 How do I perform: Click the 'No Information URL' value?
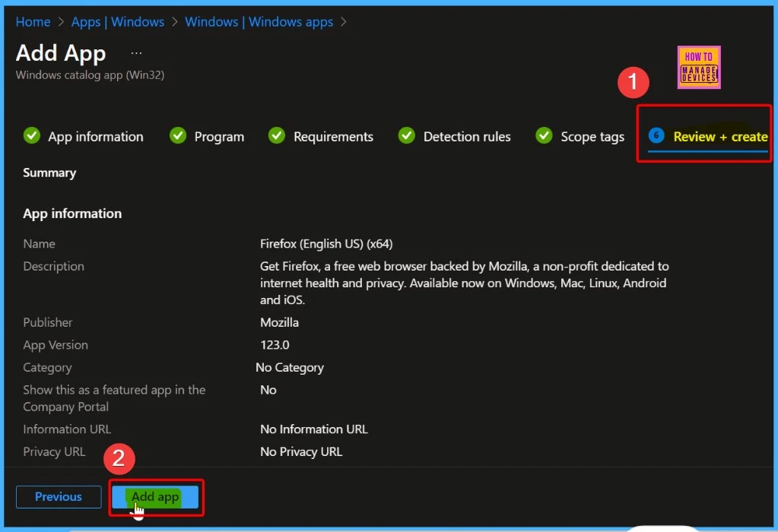[313, 429]
